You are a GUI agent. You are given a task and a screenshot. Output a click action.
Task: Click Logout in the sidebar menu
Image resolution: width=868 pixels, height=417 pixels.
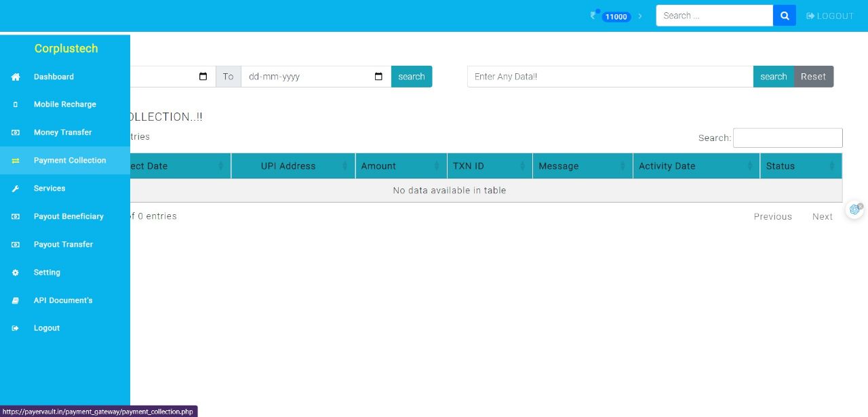click(47, 328)
